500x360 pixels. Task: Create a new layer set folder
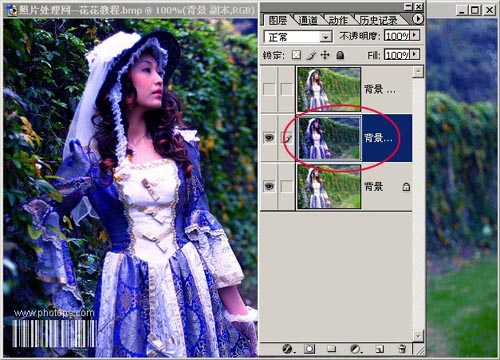pyautogui.click(x=331, y=349)
